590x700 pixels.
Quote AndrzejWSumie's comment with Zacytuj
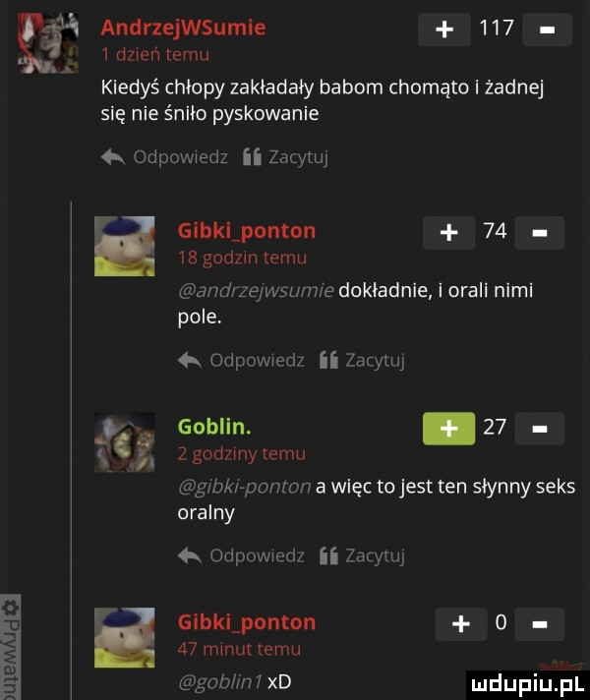pos(286,157)
